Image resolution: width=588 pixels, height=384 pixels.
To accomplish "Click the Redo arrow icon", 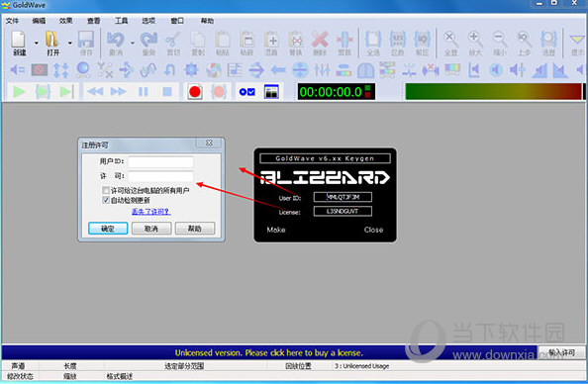I will pyautogui.click(x=148, y=43).
